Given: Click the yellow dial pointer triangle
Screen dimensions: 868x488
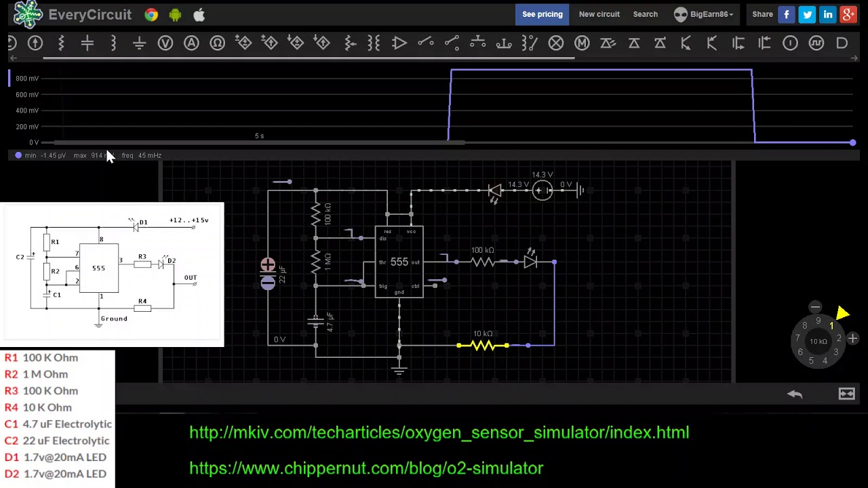Looking at the screenshot, I should tap(842, 313).
